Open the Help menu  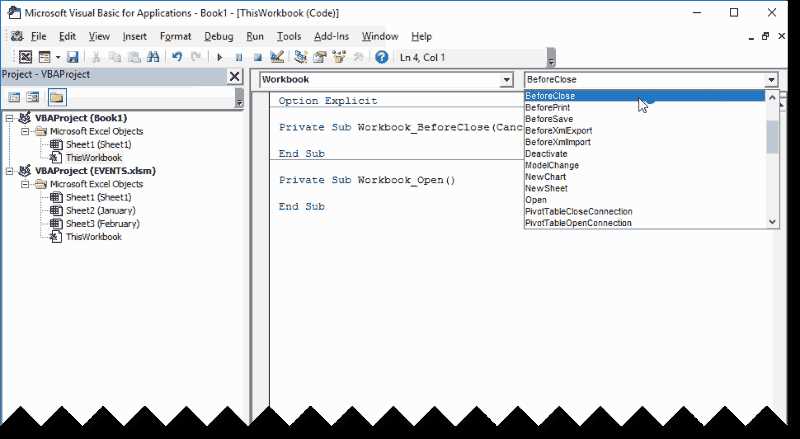[x=421, y=36]
